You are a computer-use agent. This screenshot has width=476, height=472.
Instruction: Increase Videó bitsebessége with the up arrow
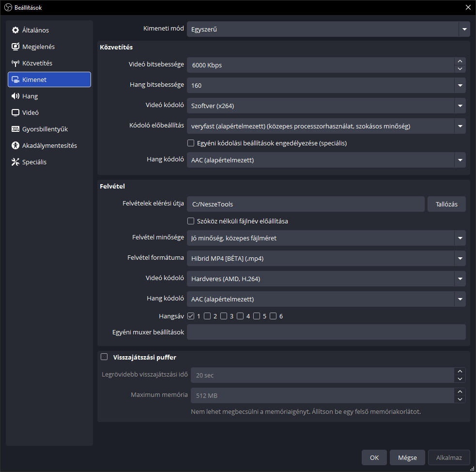point(460,61)
